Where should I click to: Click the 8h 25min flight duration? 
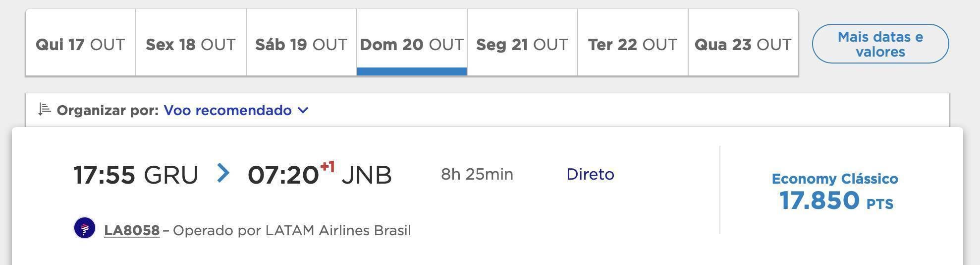click(x=477, y=174)
